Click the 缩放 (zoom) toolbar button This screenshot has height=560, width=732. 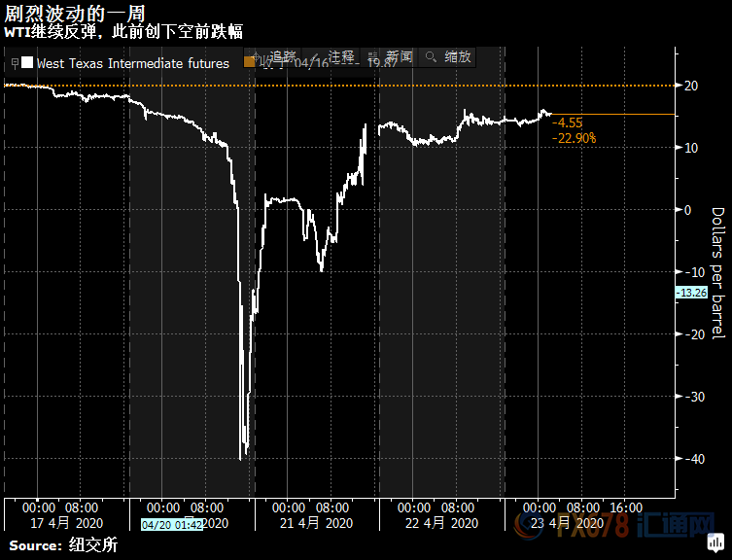tap(447, 57)
